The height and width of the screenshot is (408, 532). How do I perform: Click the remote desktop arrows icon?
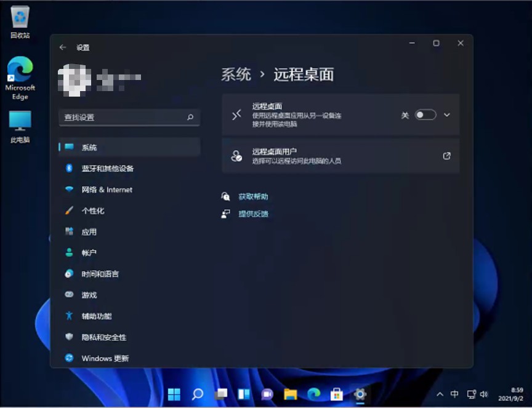[236, 115]
